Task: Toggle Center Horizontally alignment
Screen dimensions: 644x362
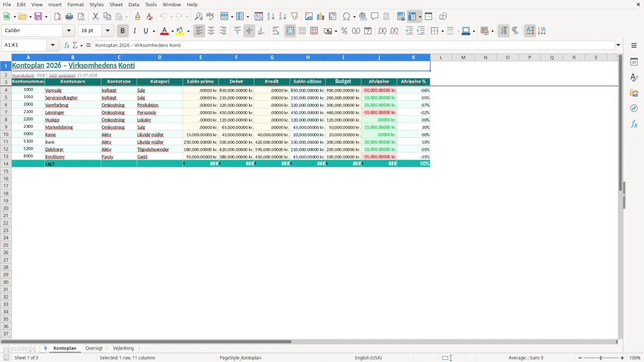Action: coord(211,31)
